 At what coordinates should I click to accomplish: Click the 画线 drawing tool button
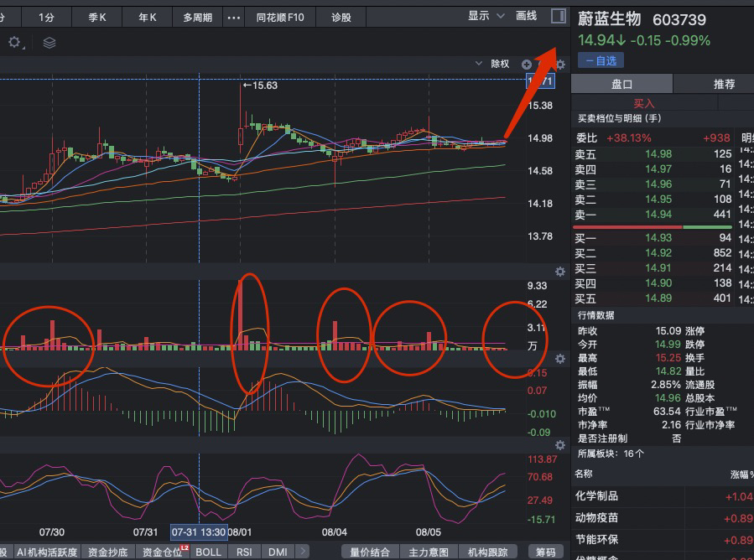[x=526, y=16]
